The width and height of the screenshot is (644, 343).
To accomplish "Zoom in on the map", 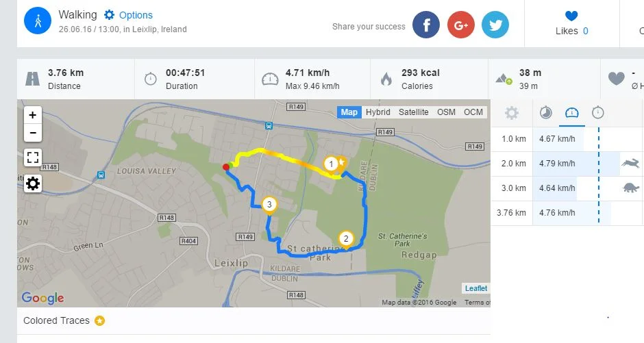I will pos(33,114).
